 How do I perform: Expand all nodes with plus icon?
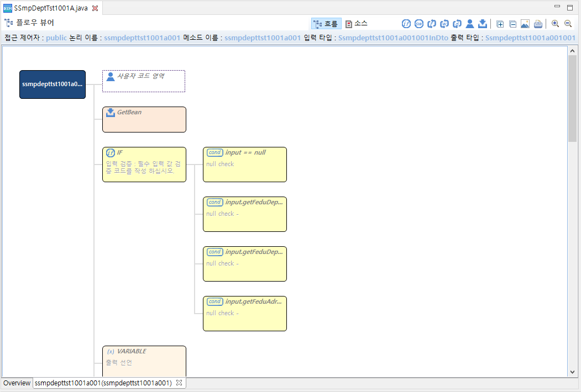[x=500, y=24]
